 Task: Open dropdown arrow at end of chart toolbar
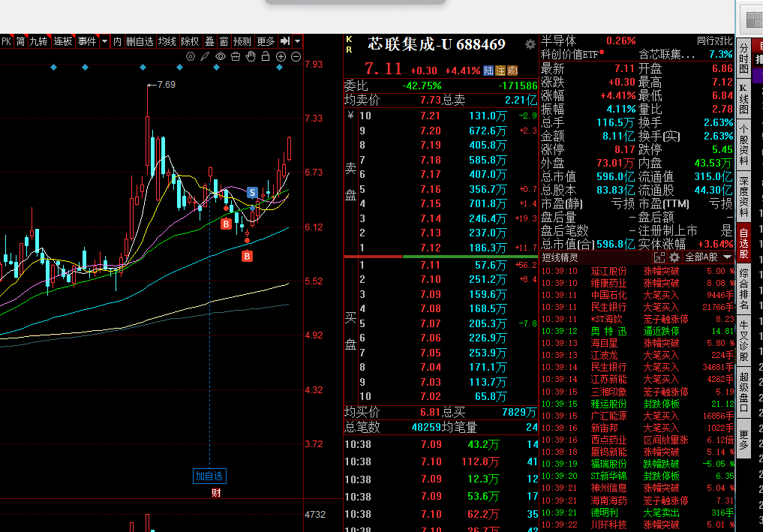[297, 41]
